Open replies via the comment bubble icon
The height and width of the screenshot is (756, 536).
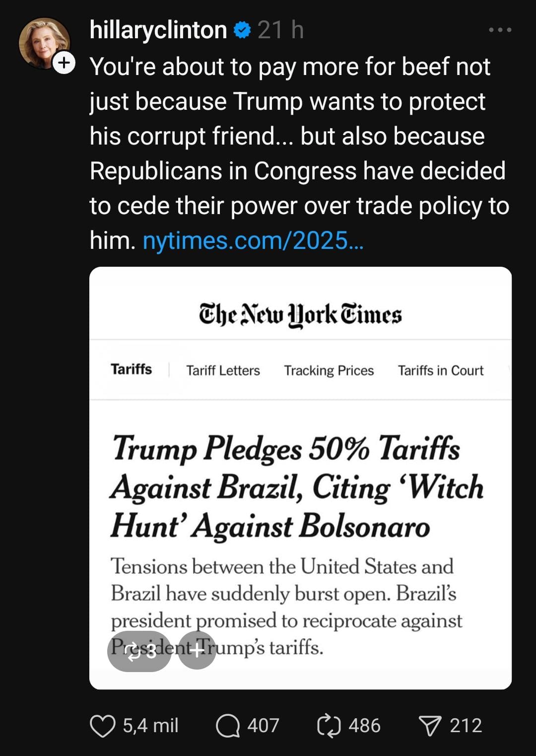point(228,726)
